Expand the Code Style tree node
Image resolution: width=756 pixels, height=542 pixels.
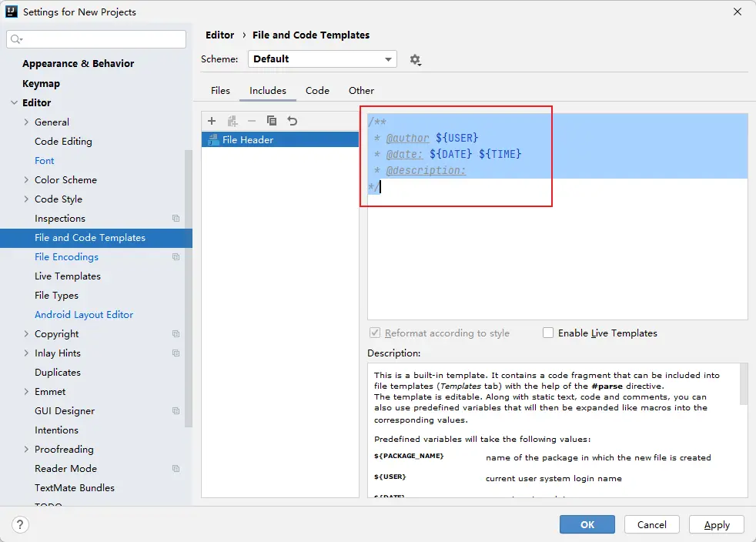pos(27,199)
